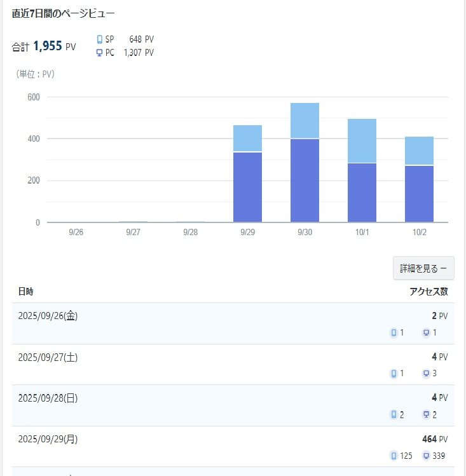Image resolution: width=466 pixels, height=476 pixels.
Task: Click the smartphone icon next to 125
Action: tap(394, 456)
